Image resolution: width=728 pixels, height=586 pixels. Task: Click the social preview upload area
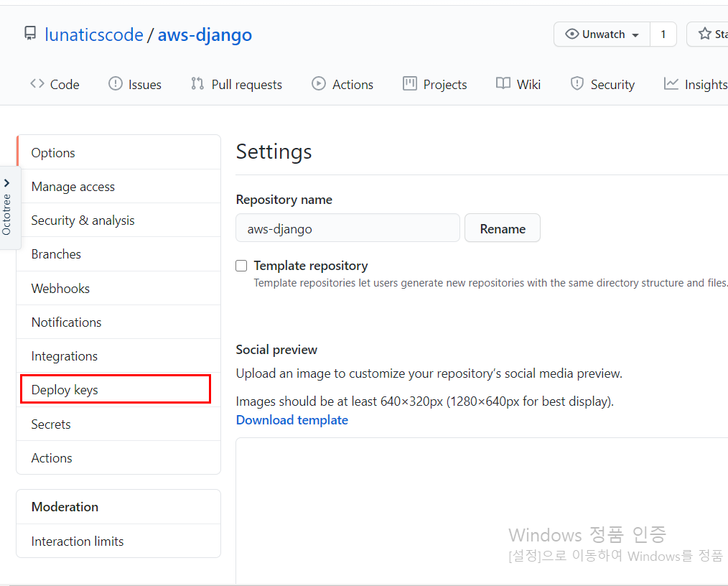[482, 511]
